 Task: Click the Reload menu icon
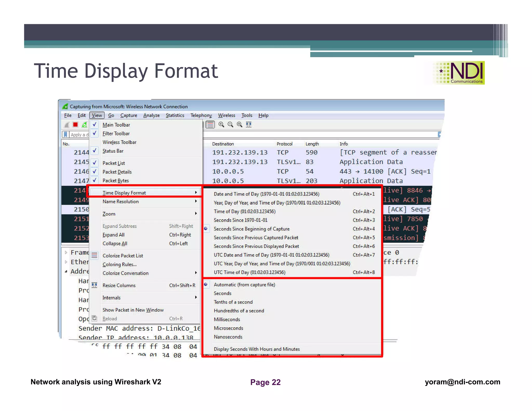(x=95, y=318)
